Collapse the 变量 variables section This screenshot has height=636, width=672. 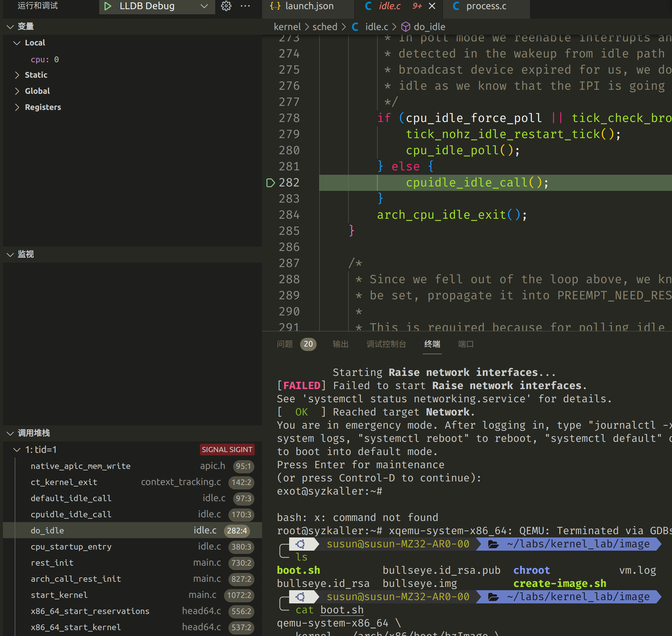coord(10,27)
